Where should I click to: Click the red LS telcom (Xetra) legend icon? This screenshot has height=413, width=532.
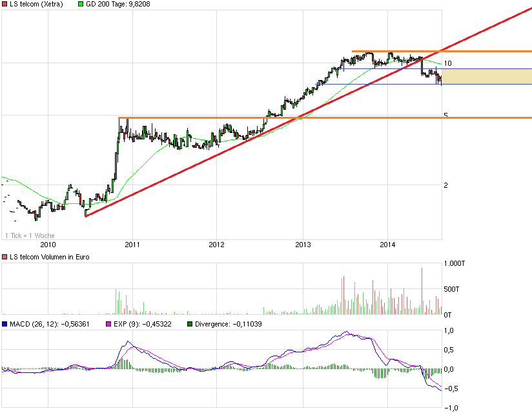(x=5, y=5)
